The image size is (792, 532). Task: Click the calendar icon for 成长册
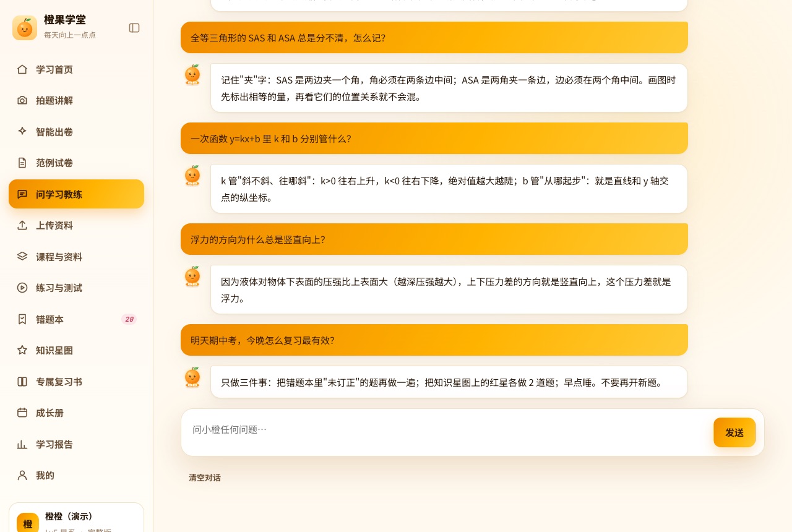pyautogui.click(x=22, y=413)
